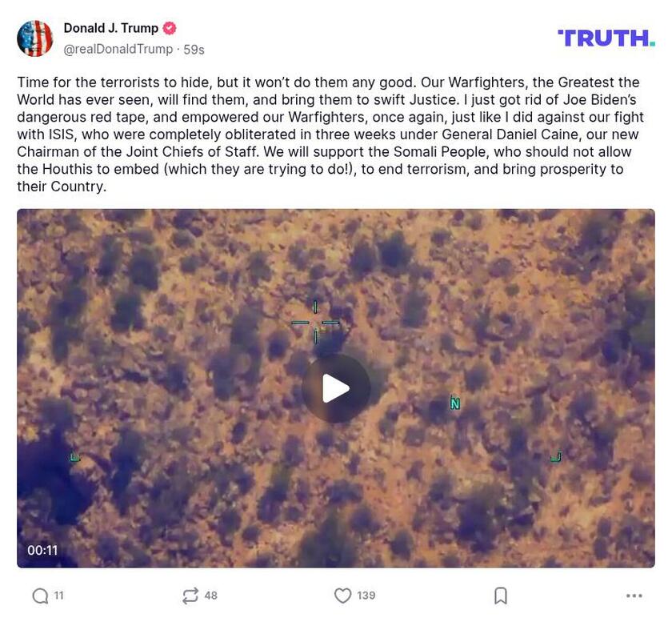Image resolution: width=672 pixels, height=630 pixels.
Task: Open the three-dot more options menu
Action: tap(634, 596)
